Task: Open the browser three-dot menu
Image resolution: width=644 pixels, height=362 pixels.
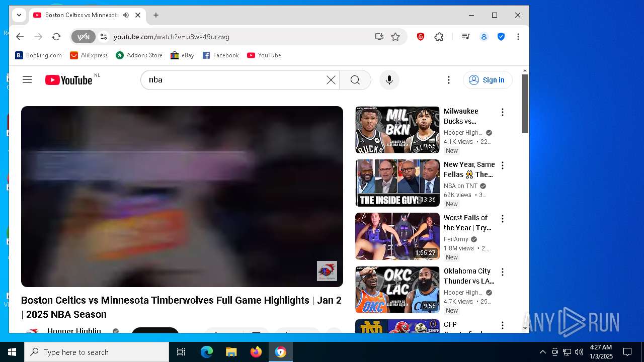Action: click(x=518, y=37)
